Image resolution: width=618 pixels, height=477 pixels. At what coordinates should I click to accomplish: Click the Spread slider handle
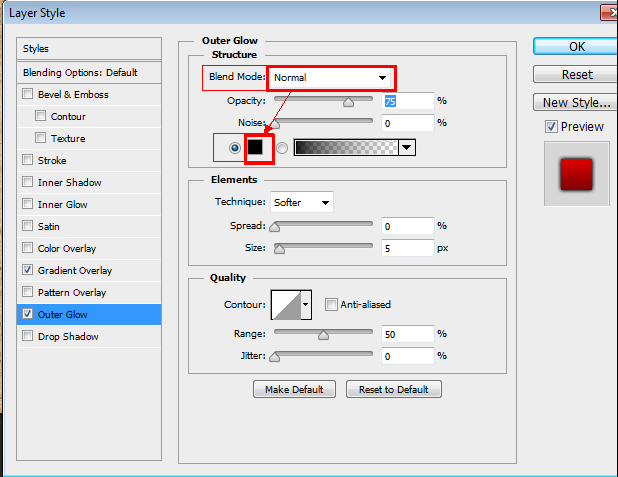point(275,227)
